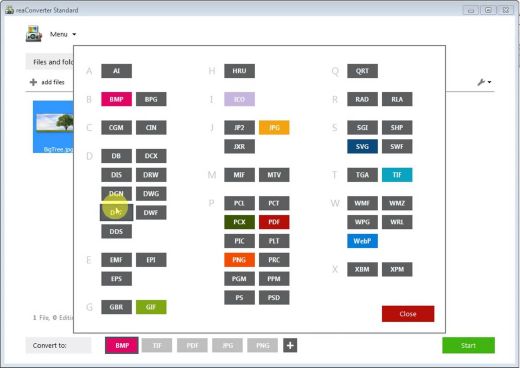Toggle the green GIF format tile
This screenshot has height=368, width=520.
tap(151, 307)
